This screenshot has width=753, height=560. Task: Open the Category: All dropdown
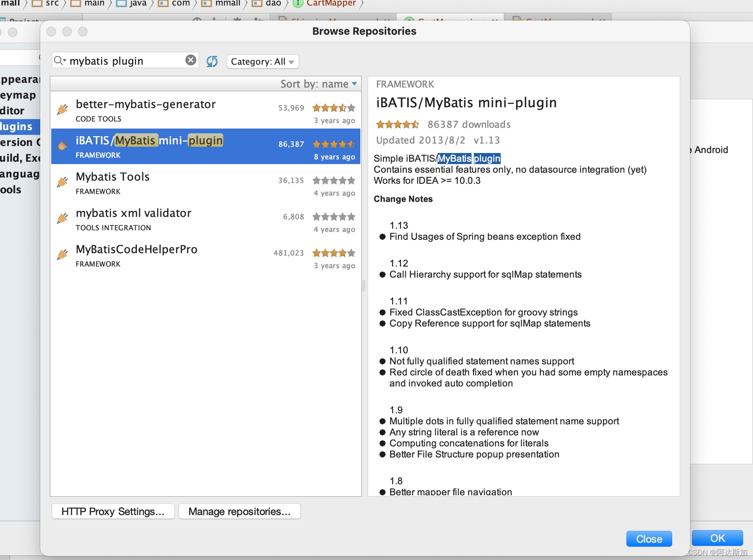(263, 62)
